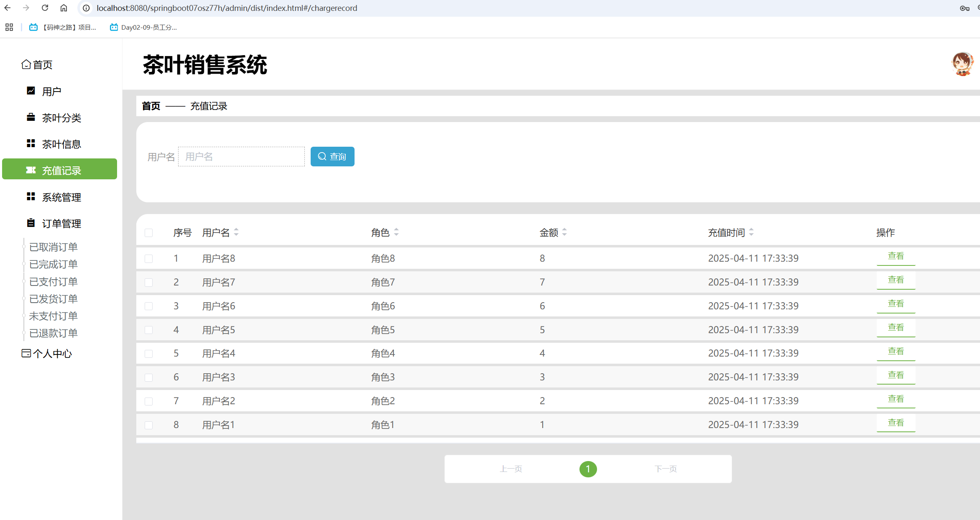Click the clipboard icon beside 订单管理
The image size is (980, 520).
coord(31,223)
